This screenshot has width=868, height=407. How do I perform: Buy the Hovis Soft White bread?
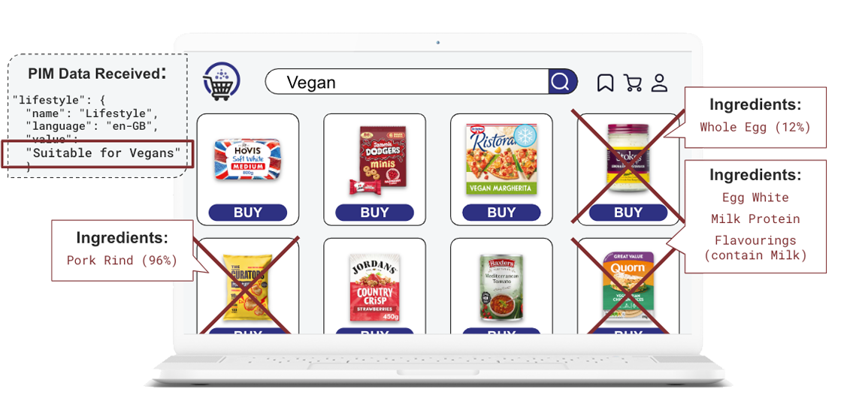247,213
